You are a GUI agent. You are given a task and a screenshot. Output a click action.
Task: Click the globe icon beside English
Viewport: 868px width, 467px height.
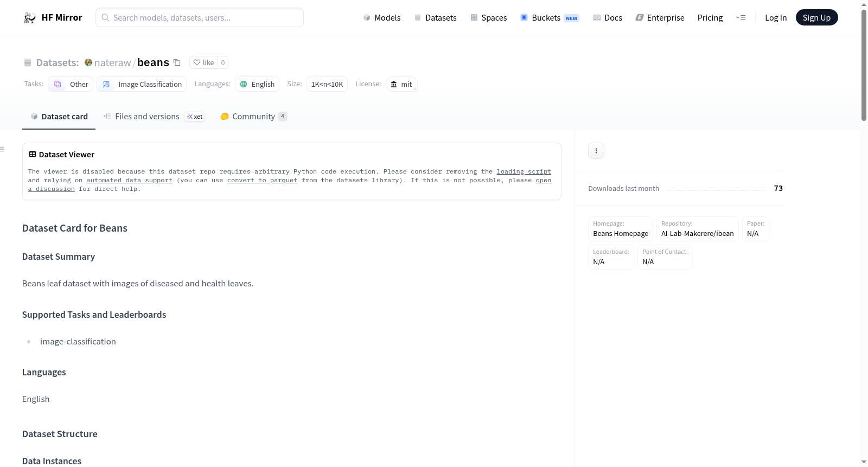(244, 84)
